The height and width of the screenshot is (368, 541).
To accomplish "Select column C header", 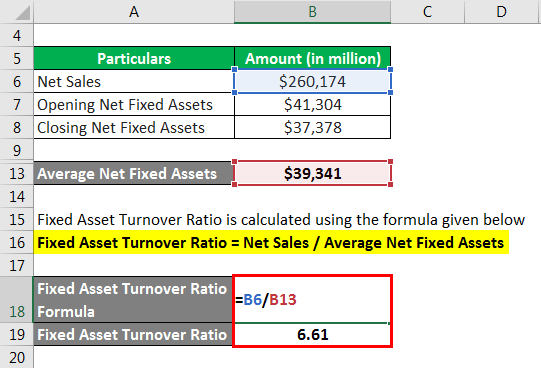I will pos(427,12).
